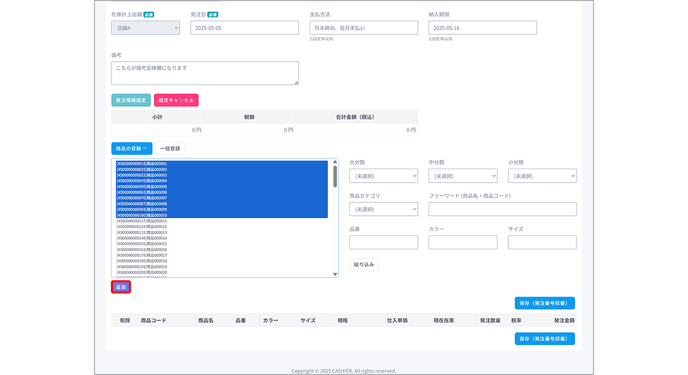Click the 納入期限 delivery deadline field
The image size is (688, 375).
482,28
